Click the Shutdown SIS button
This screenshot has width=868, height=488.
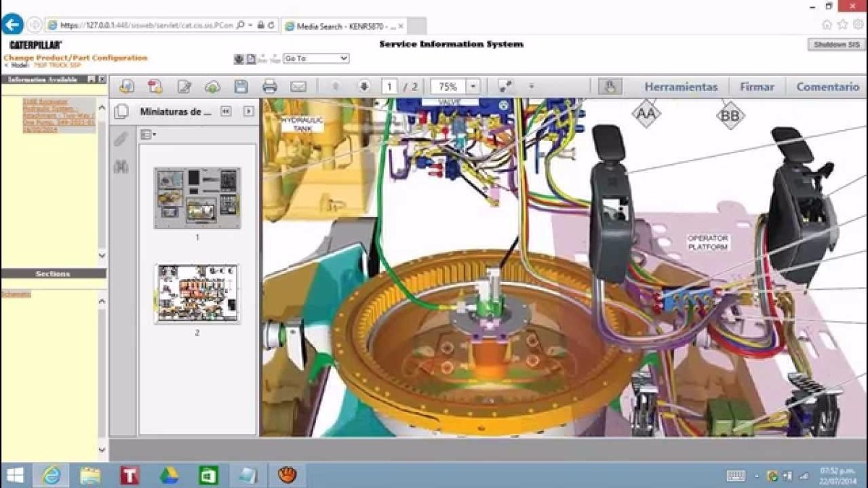pyautogui.click(x=835, y=45)
